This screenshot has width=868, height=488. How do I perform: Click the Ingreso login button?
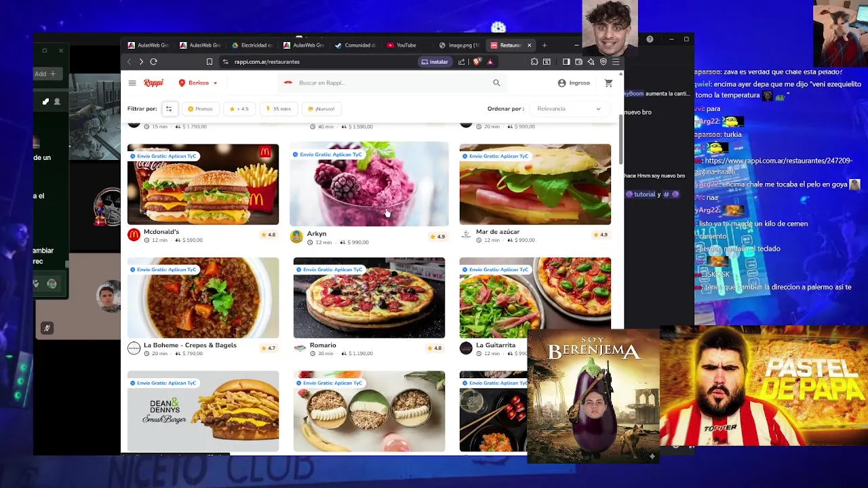point(574,83)
